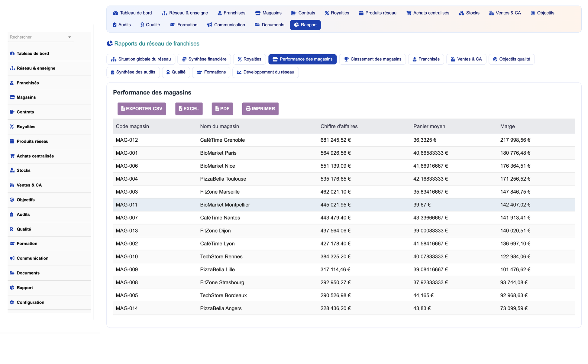Click the Achats centralisés cart icon in sidebar

[x=12, y=156]
